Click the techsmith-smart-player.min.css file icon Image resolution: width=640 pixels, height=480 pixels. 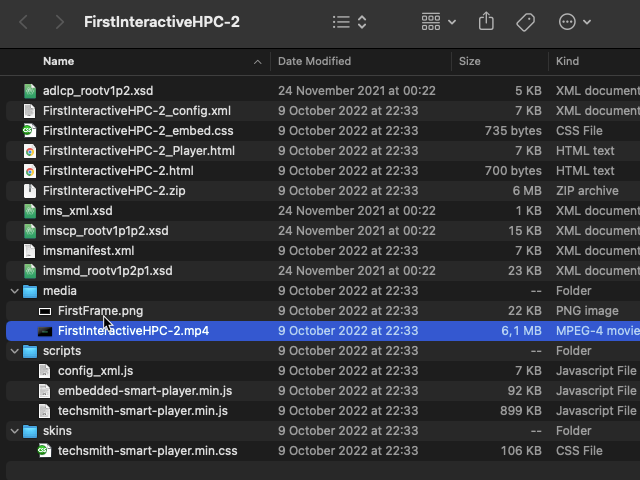(44, 451)
